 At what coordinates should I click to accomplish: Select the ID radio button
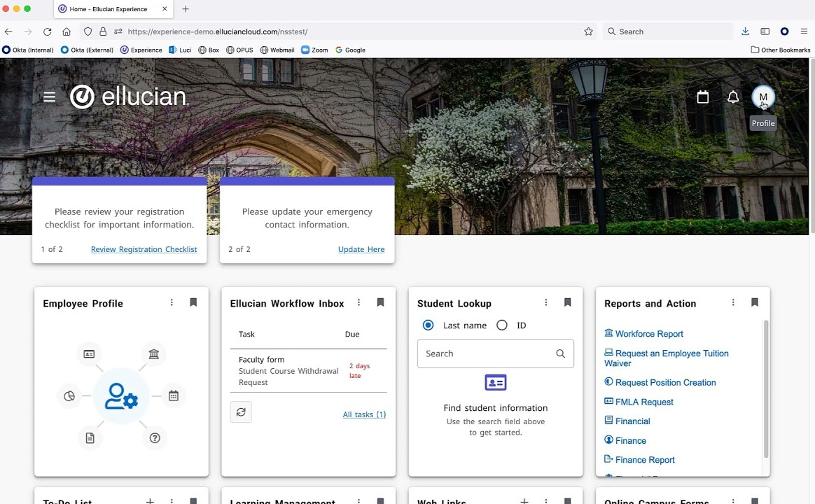coord(501,325)
